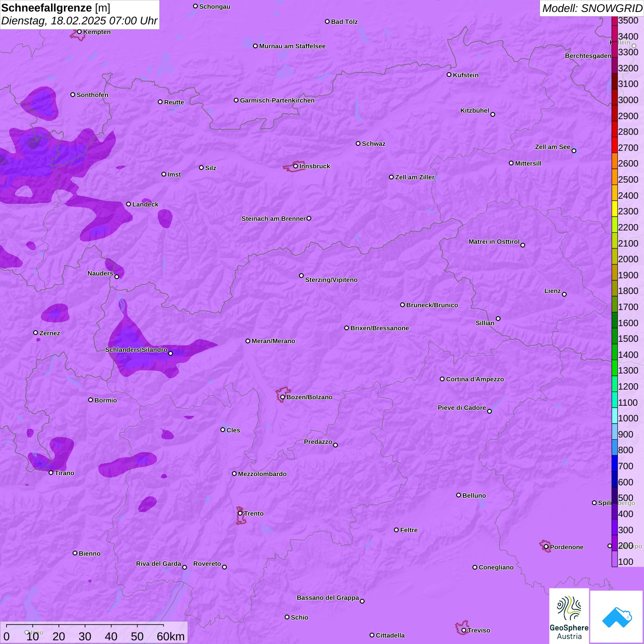Click the Bormio location dot

pyautogui.click(x=91, y=400)
